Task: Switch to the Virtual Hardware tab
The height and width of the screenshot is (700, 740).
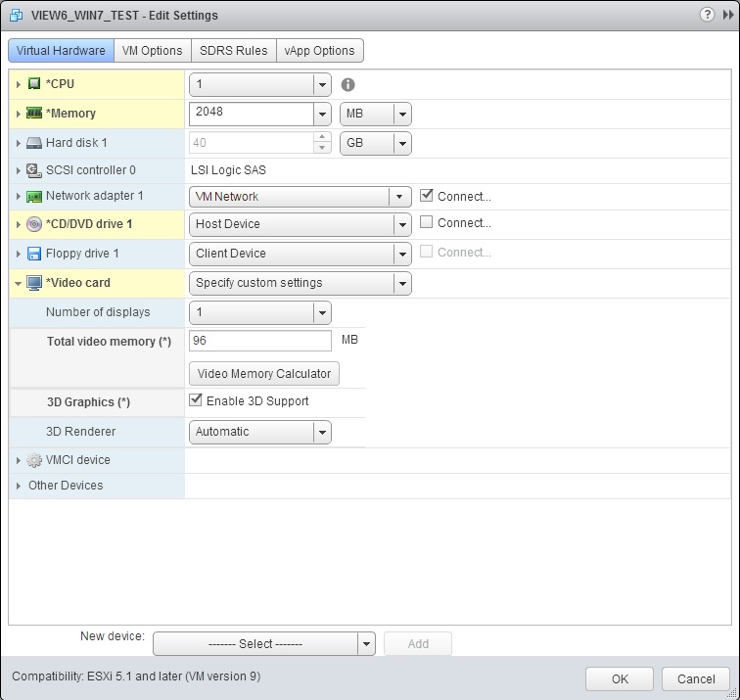Action: coord(61,51)
